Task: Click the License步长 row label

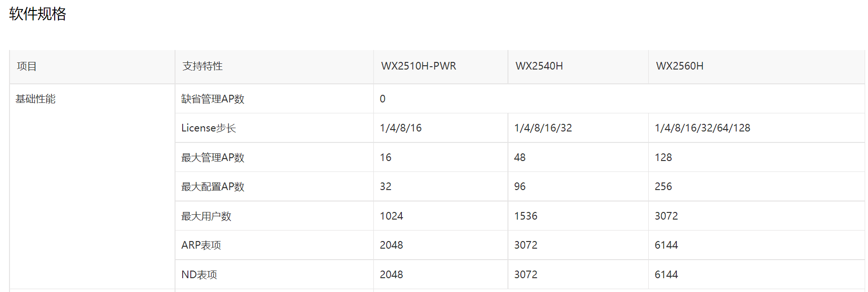Action: click(208, 128)
